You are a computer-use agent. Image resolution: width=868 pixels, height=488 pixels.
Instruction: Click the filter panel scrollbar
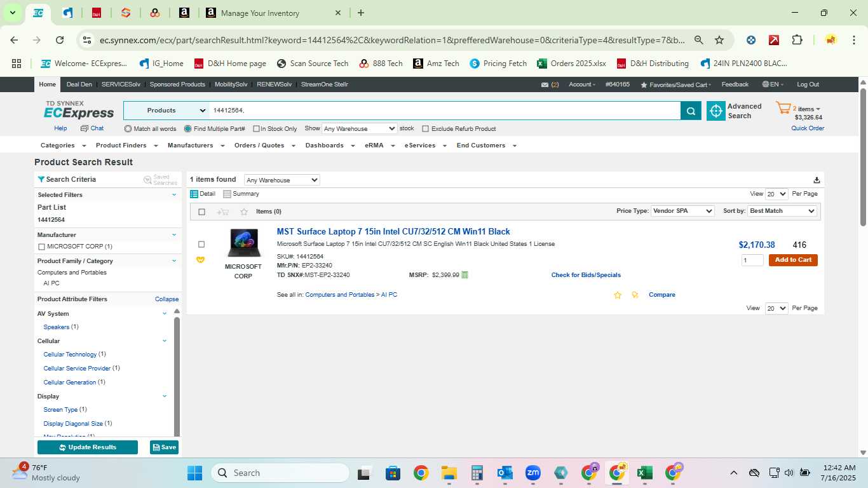coord(177,376)
